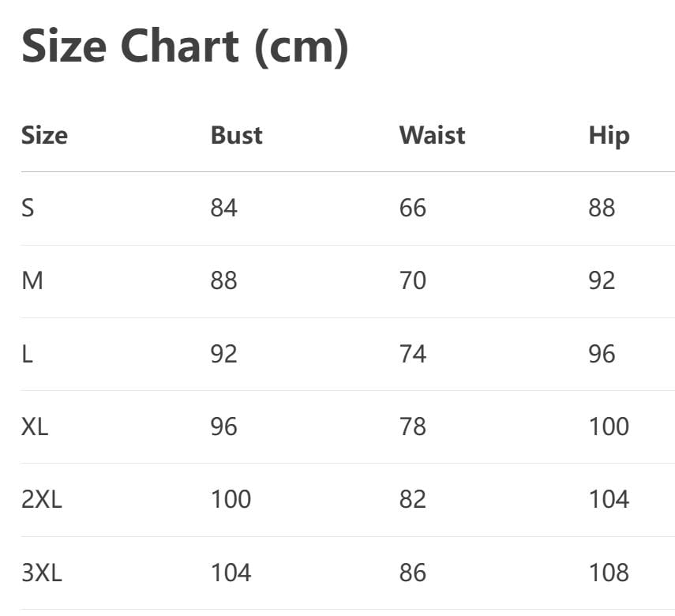Click waist value 78 for size XL
Screen dimensions: 675x616
coord(412,426)
